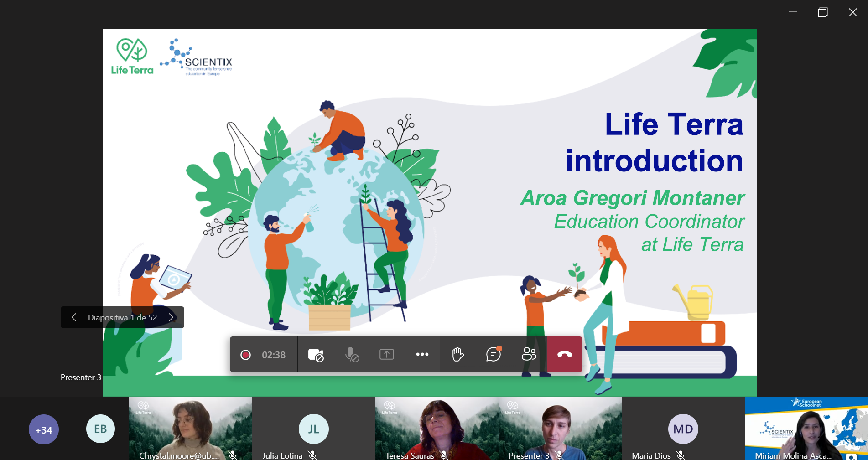This screenshot has width=868, height=460.
Task: Restore down the meeting window
Action: tap(823, 12)
